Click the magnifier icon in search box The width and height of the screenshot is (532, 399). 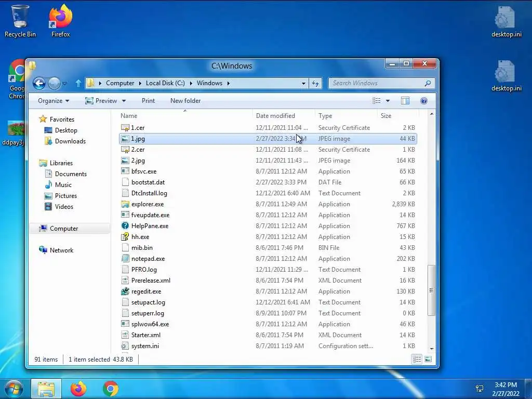point(428,83)
